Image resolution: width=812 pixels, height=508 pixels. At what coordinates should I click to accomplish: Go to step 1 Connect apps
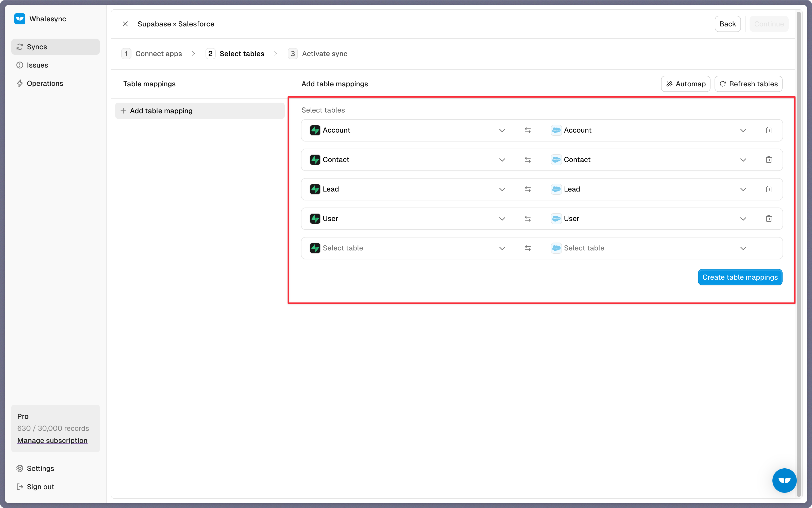(152, 54)
